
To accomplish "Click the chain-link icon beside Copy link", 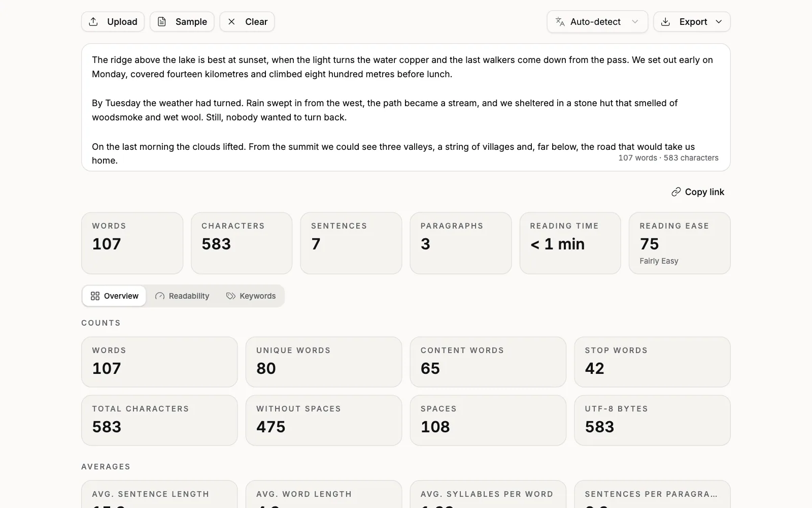I will pyautogui.click(x=676, y=192).
